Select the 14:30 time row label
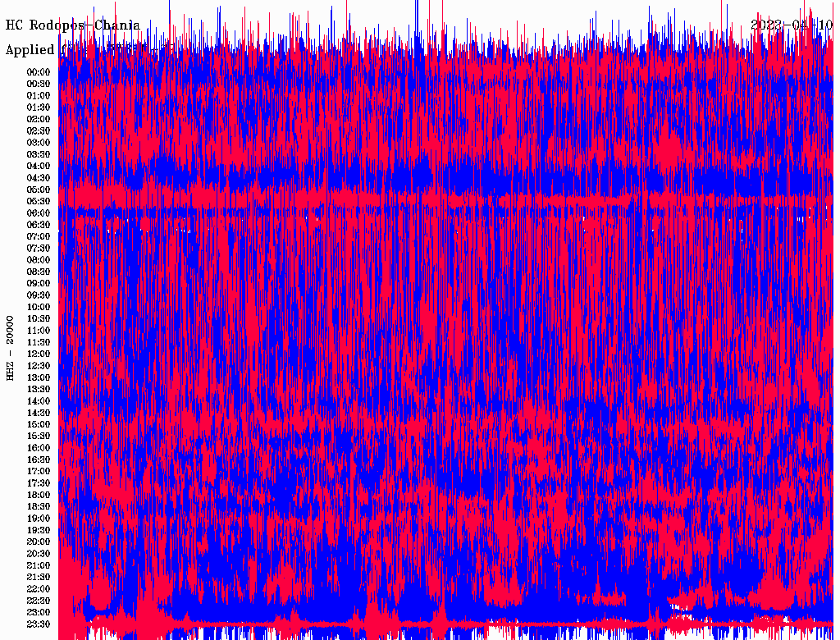Viewport: 840px width, 640px height. (39, 413)
